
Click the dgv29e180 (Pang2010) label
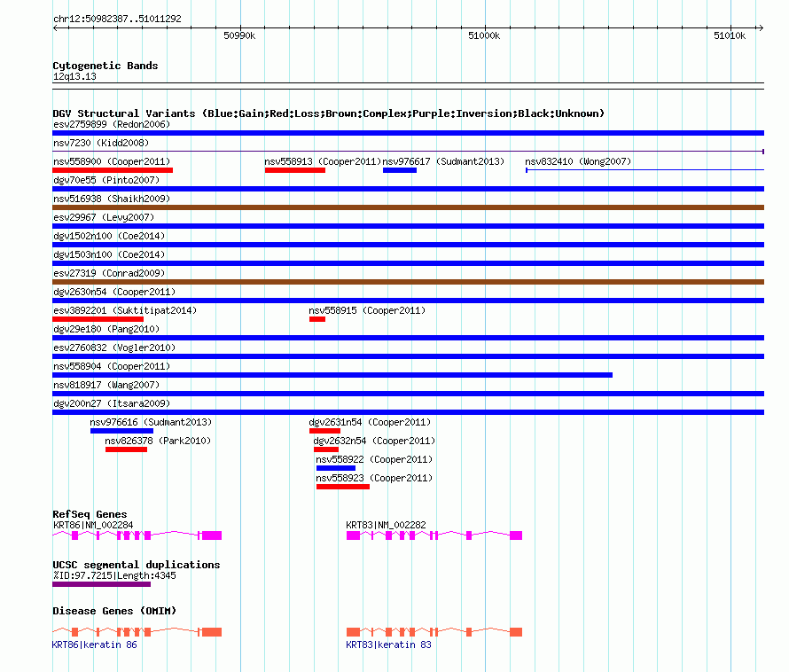[106, 329]
